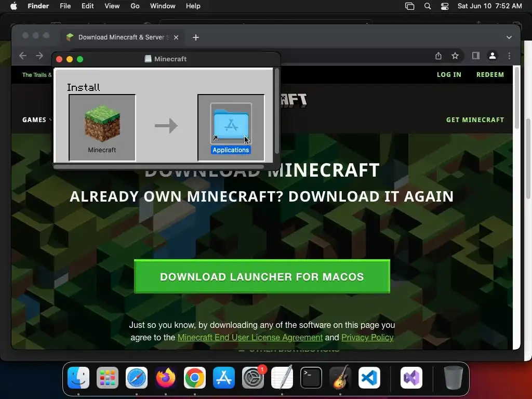Click the REDEEM link
Image resolution: width=532 pixels, height=399 pixels.
pos(490,75)
